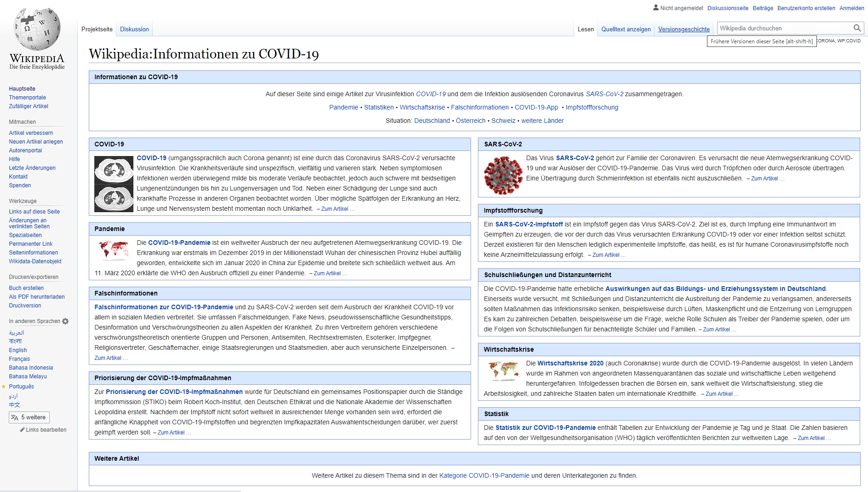Click Buch erstellen
The image size is (868, 492).
(26, 288)
